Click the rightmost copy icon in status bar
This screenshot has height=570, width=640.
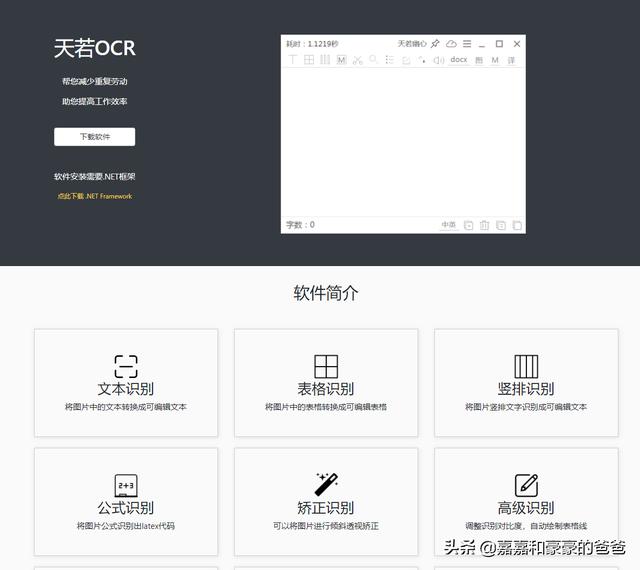(517, 225)
